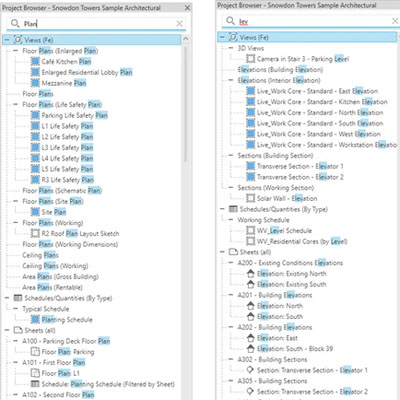
Task: Select Live_Work Core West Elevation
Action: [318, 134]
